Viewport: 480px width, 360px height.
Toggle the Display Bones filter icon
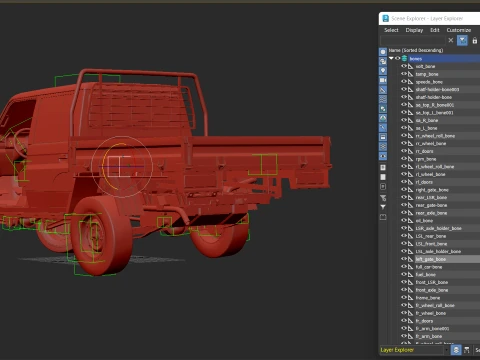[383, 128]
